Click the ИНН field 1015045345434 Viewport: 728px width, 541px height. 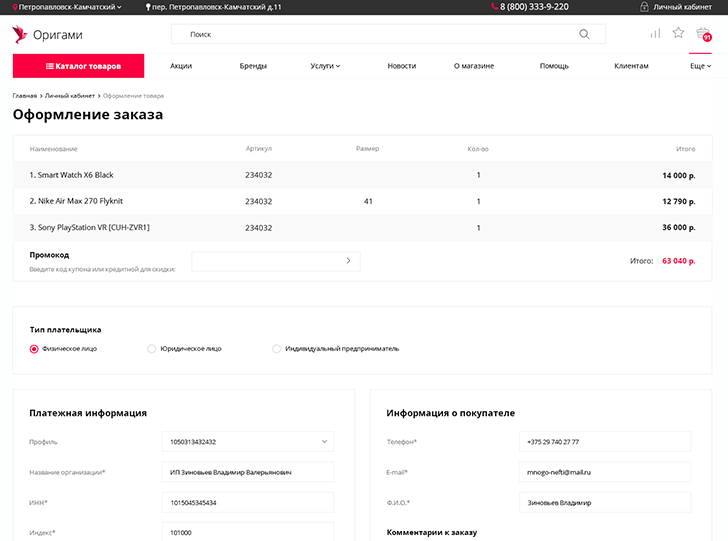tap(248, 502)
